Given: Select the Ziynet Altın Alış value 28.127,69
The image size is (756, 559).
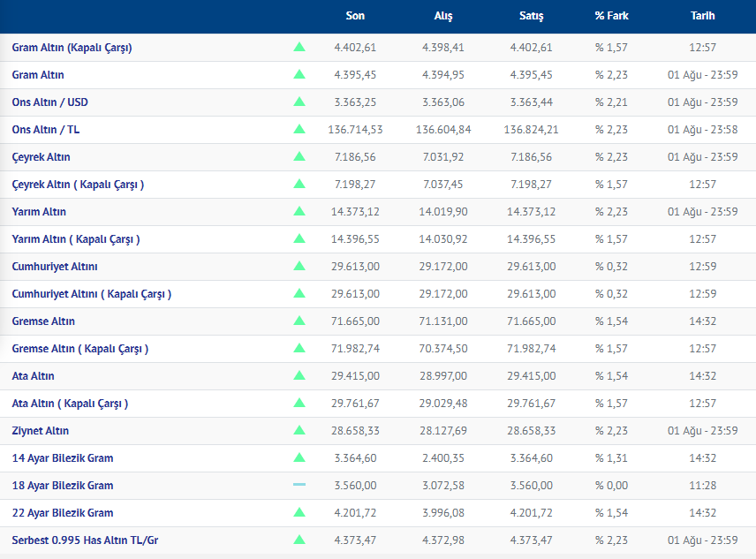Looking at the screenshot, I should (x=443, y=431).
